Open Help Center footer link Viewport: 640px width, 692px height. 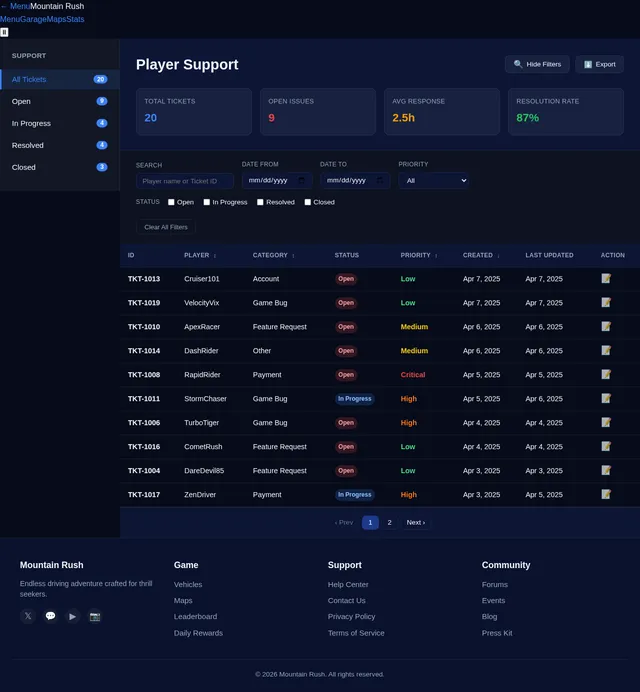348,584
